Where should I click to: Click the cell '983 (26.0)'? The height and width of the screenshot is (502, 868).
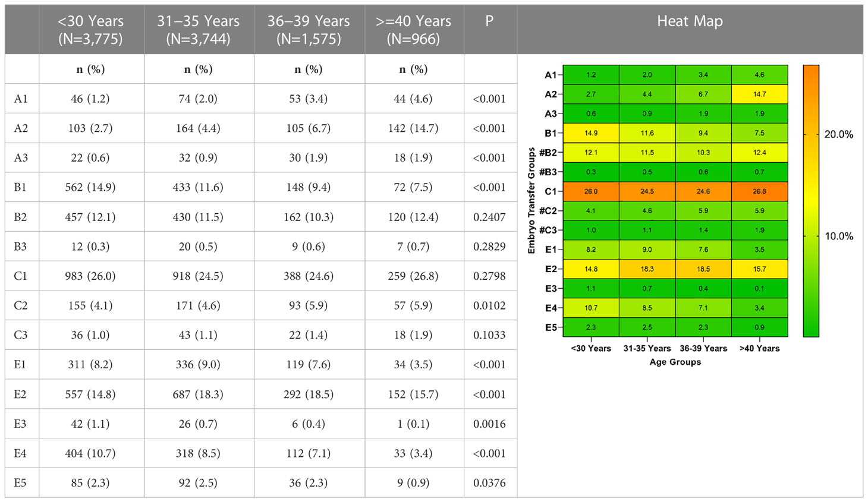coord(90,276)
